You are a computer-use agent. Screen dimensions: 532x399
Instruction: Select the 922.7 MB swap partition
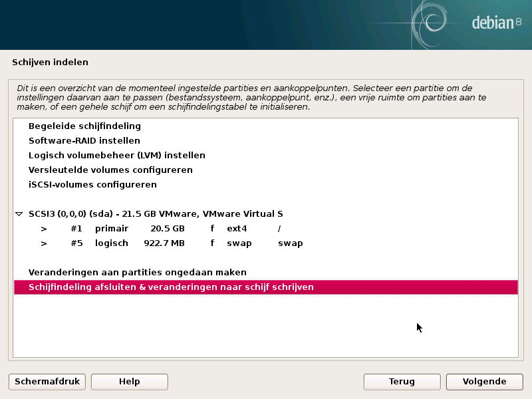click(266, 243)
